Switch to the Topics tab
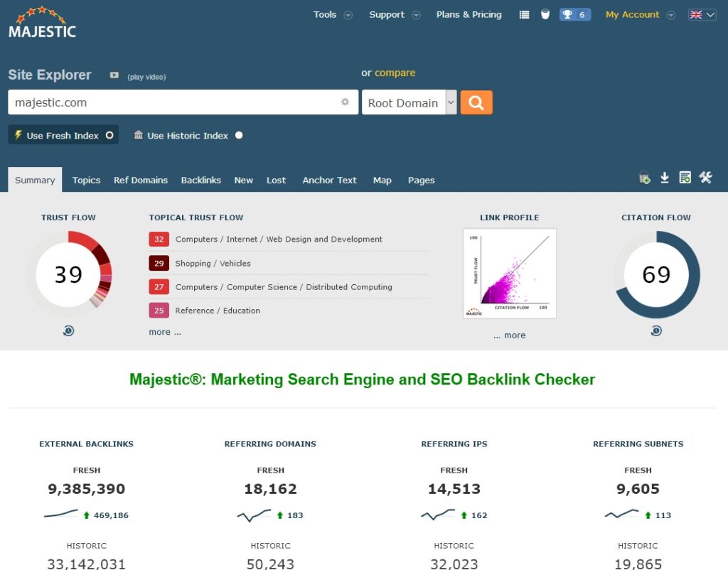This screenshot has height=570, width=728. click(x=86, y=180)
